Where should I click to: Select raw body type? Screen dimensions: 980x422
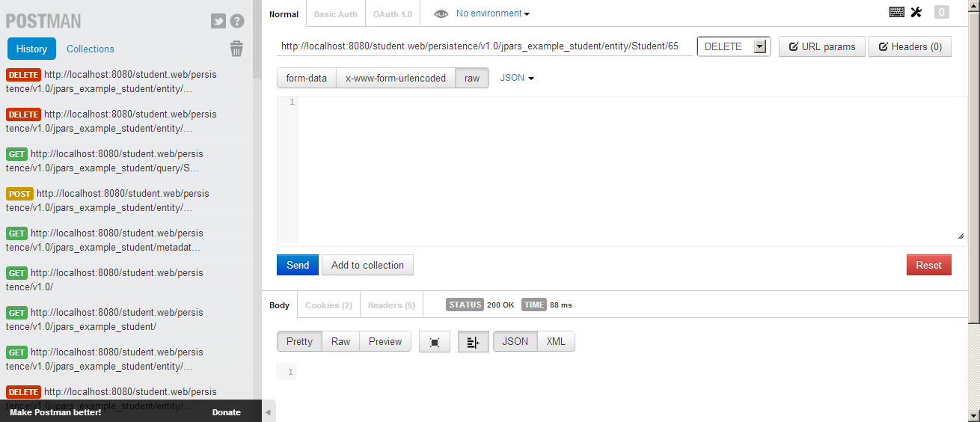click(472, 78)
